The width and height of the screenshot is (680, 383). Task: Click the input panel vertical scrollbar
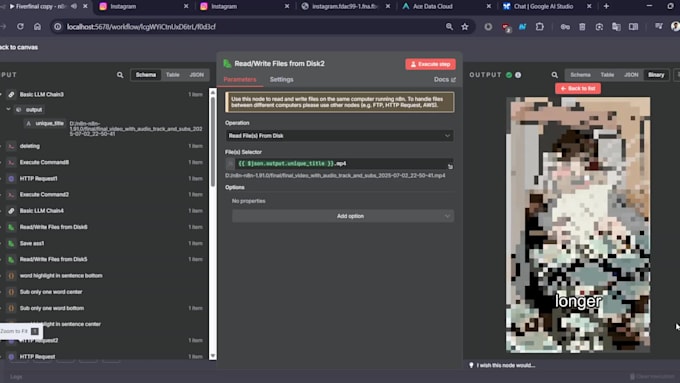212,142
